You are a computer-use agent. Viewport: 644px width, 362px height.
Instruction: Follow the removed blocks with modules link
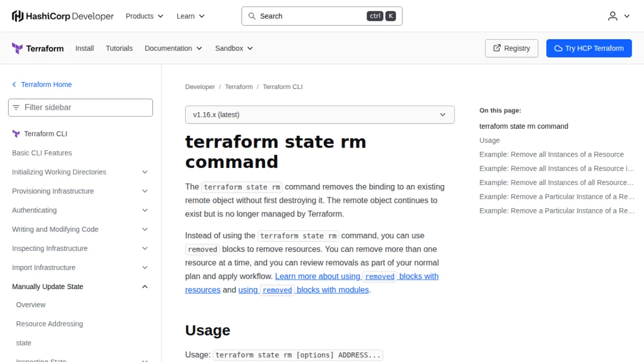click(304, 290)
